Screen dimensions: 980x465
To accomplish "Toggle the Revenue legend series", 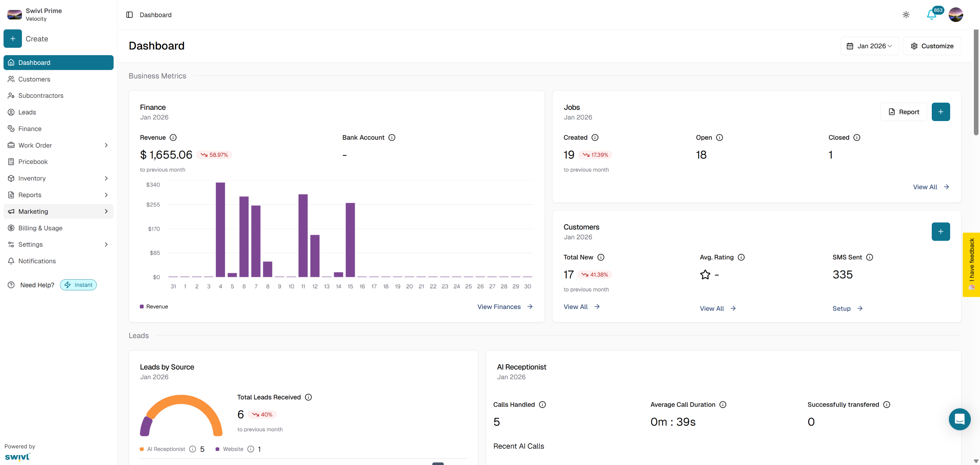I will tap(154, 306).
